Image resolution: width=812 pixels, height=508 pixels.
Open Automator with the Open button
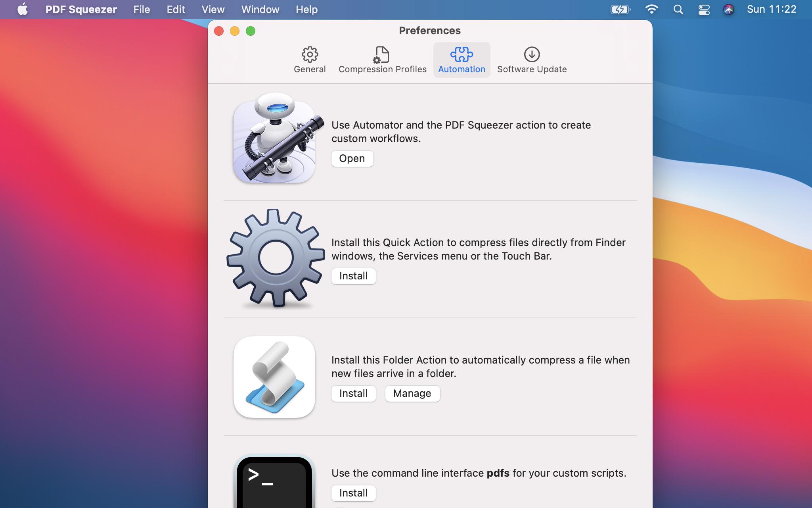(352, 158)
